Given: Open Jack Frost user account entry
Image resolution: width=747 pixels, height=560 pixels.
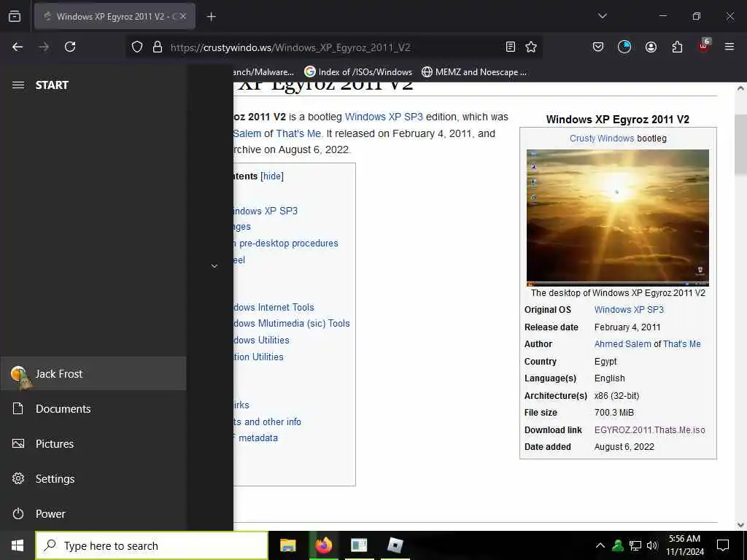Looking at the screenshot, I should [x=93, y=374].
